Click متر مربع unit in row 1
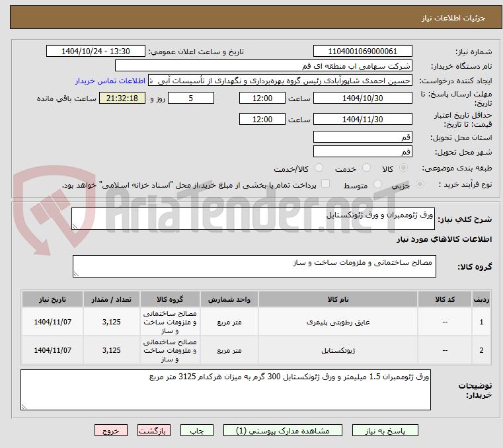Viewport: 503px width, 448px height. [x=229, y=322]
